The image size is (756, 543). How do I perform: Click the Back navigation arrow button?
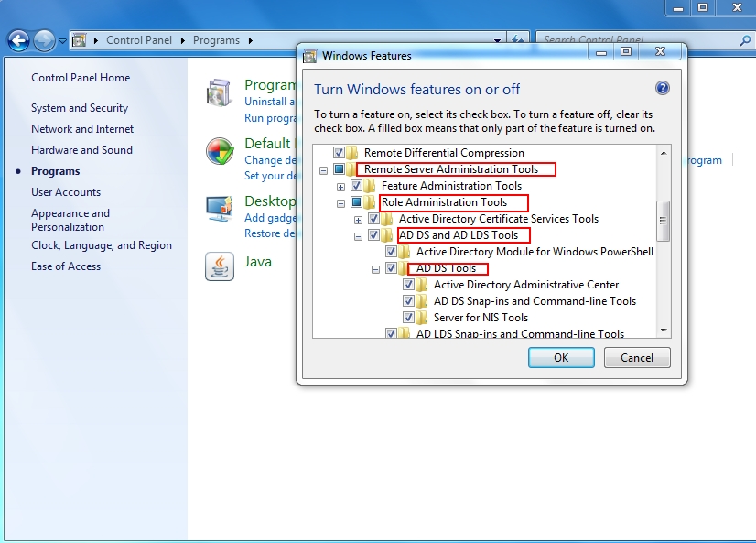pos(19,41)
